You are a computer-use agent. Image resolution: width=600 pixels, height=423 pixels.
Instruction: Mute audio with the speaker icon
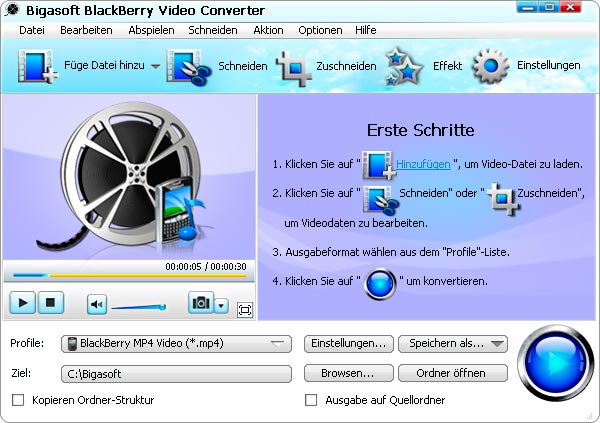(x=97, y=304)
